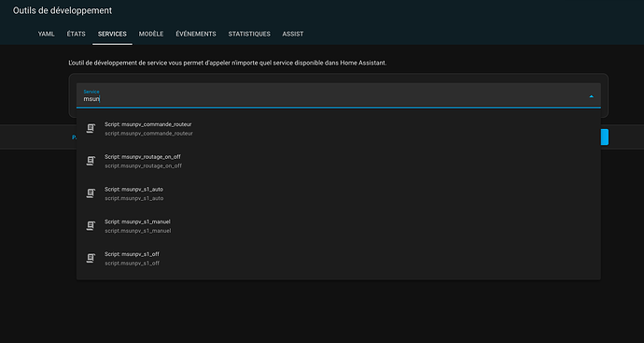This screenshot has width=644, height=343.
Task: Select 'Script: msunpv_s1_manuel' option
Action: click(x=339, y=226)
